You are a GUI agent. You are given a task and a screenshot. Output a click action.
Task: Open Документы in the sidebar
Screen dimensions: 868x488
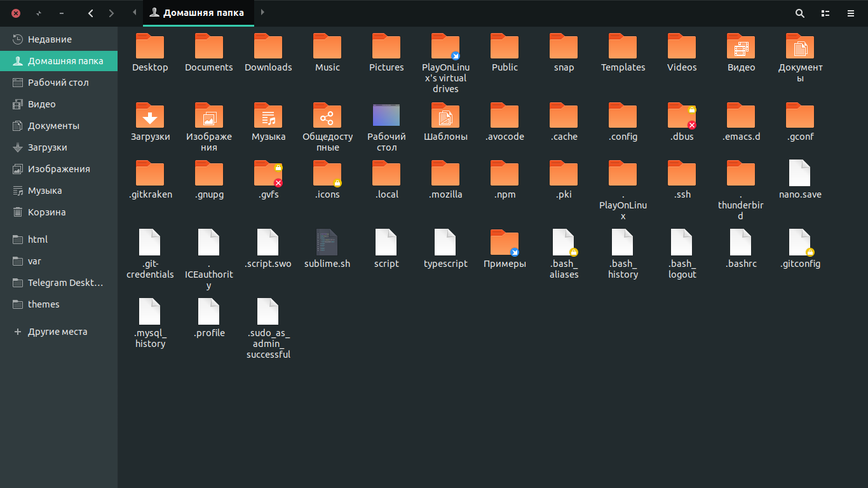58,126
